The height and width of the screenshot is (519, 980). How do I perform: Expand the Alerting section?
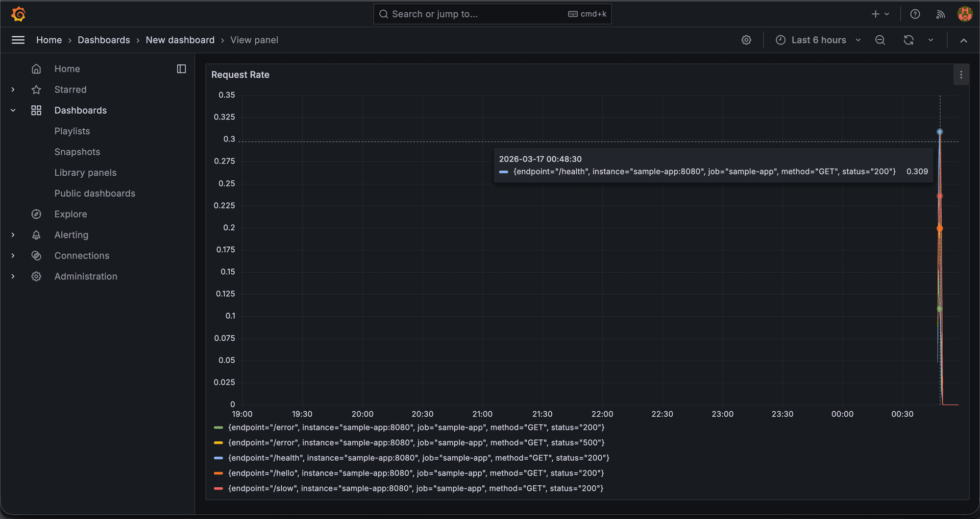13,235
